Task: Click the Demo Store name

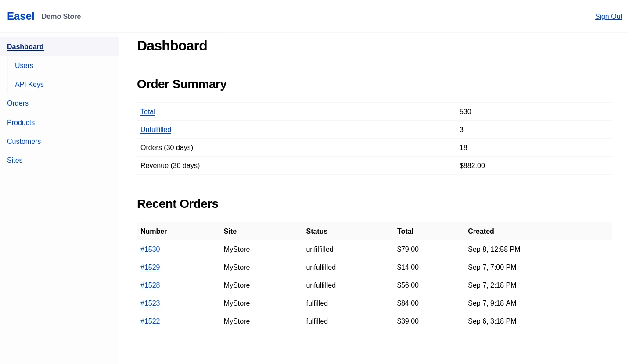Action: click(61, 17)
